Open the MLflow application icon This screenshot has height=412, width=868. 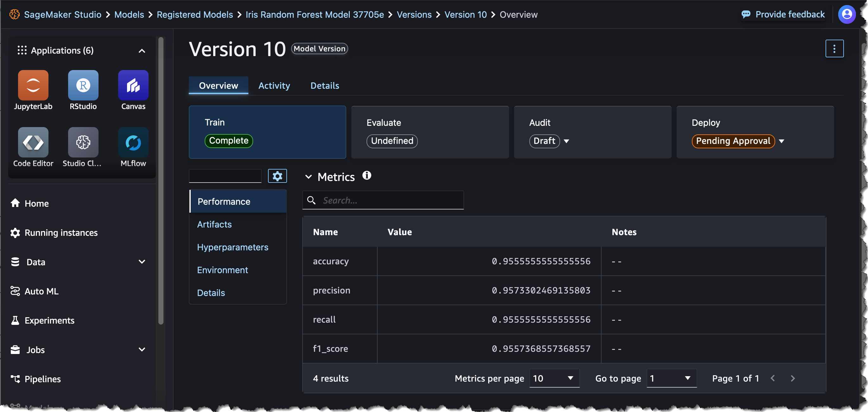click(133, 142)
